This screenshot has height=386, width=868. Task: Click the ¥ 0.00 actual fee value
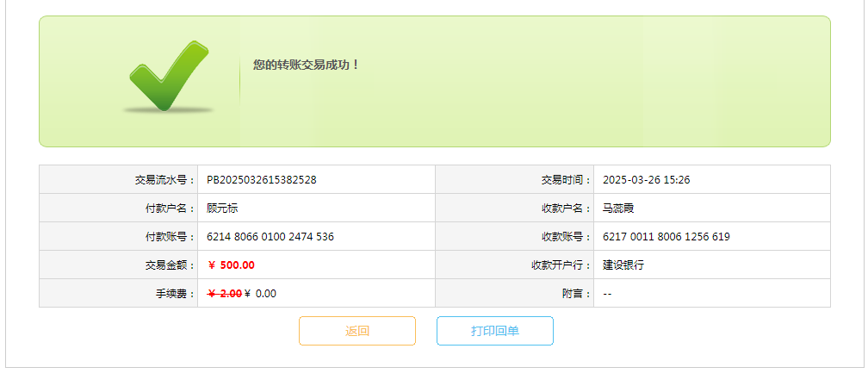[261, 294]
